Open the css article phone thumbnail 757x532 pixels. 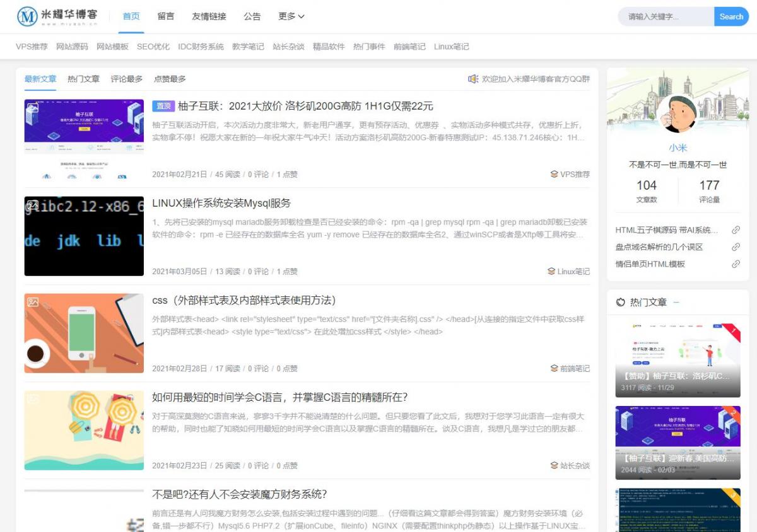(x=84, y=333)
